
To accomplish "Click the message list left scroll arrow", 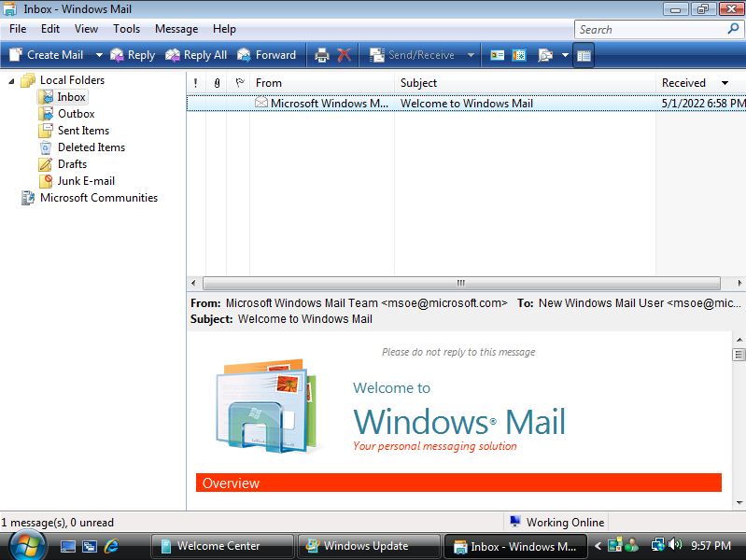I will pos(193,283).
